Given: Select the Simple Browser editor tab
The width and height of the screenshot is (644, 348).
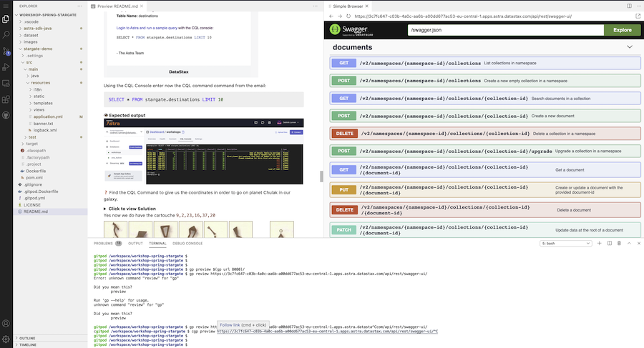Looking at the screenshot, I should click(x=348, y=6).
